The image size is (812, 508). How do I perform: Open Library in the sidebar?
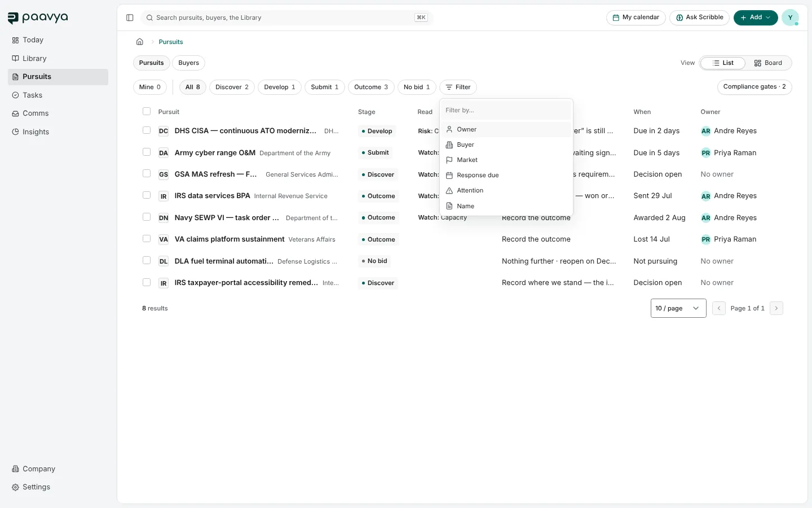(x=58, y=59)
